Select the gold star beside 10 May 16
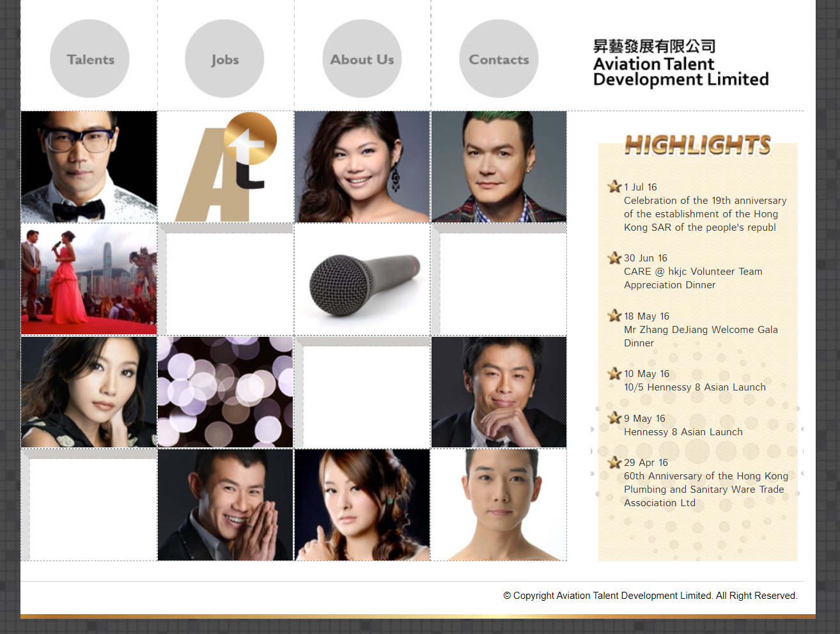The image size is (840, 634). click(x=614, y=373)
